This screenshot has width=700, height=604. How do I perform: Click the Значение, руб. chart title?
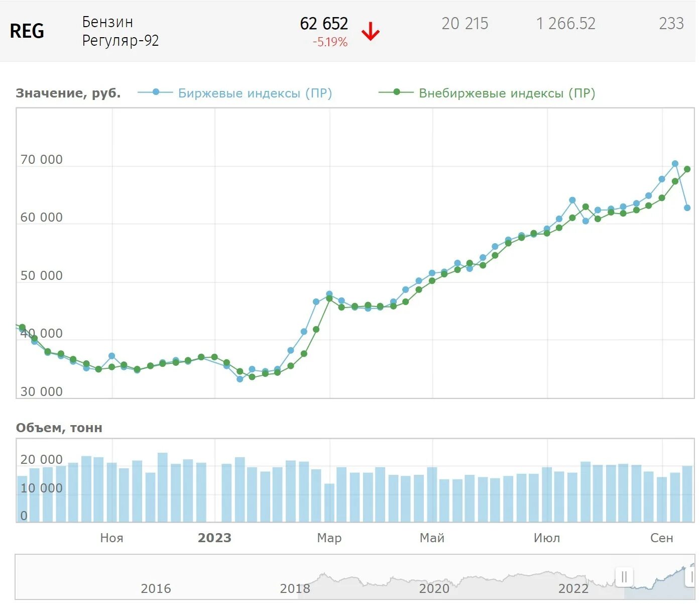click(68, 93)
